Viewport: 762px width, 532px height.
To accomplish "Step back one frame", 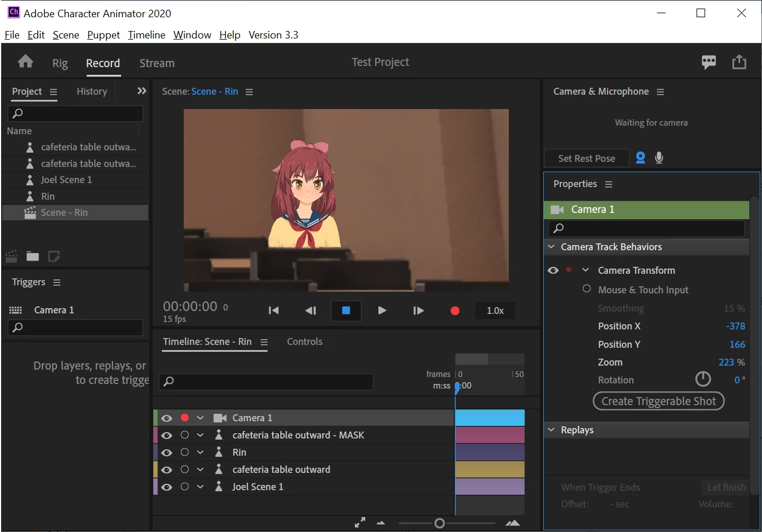I will pyautogui.click(x=311, y=310).
